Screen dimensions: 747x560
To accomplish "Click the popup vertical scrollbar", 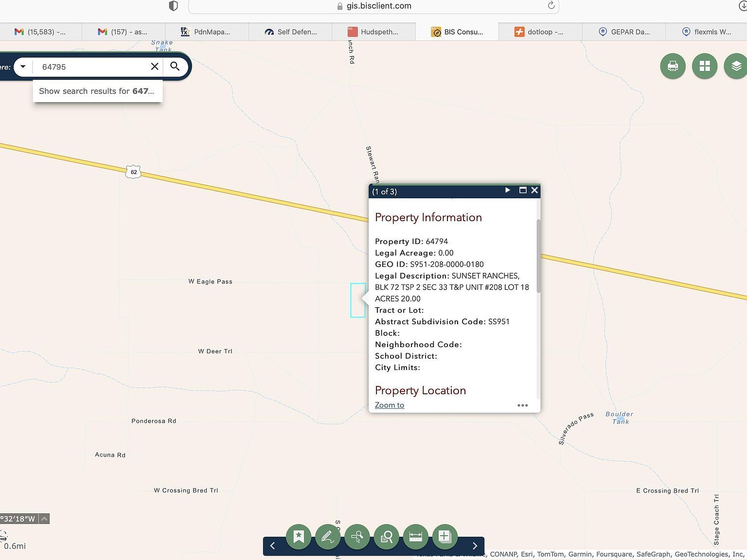I will pos(538,256).
